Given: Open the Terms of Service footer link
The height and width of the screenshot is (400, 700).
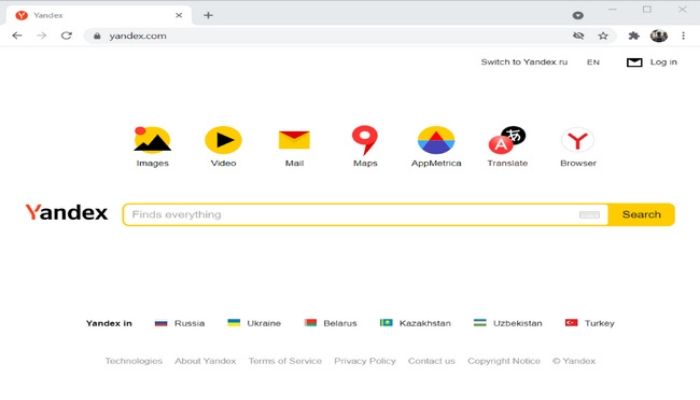Looking at the screenshot, I should (285, 361).
